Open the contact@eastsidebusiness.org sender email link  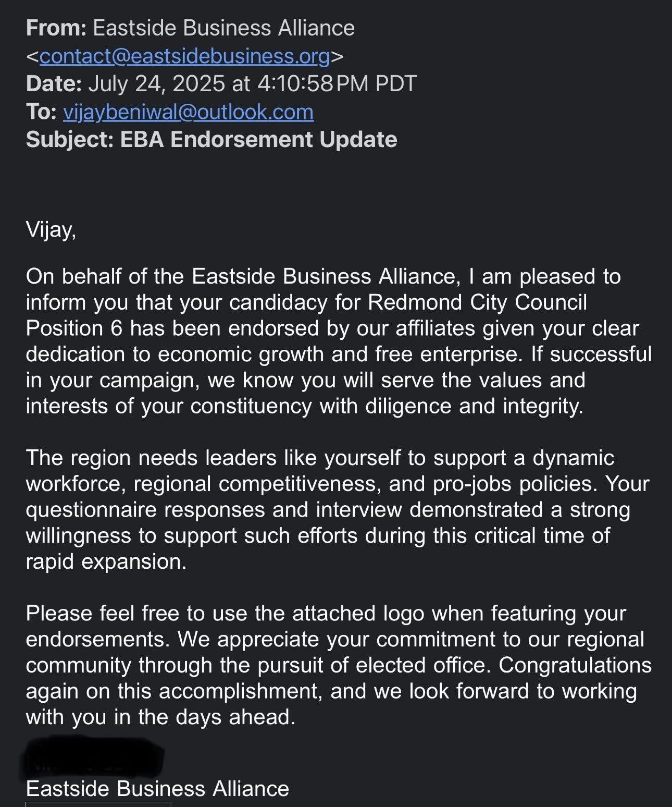184,56
